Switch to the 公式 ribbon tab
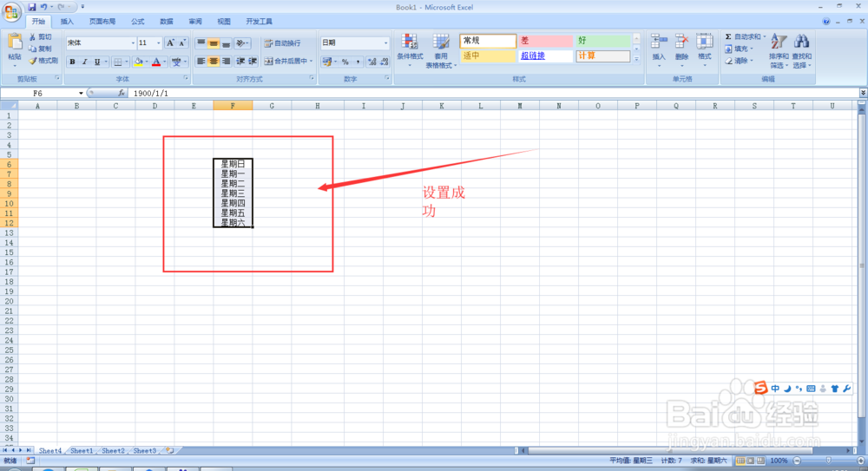Image resolution: width=868 pixels, height=471 pixels. (x=138, y=22)
